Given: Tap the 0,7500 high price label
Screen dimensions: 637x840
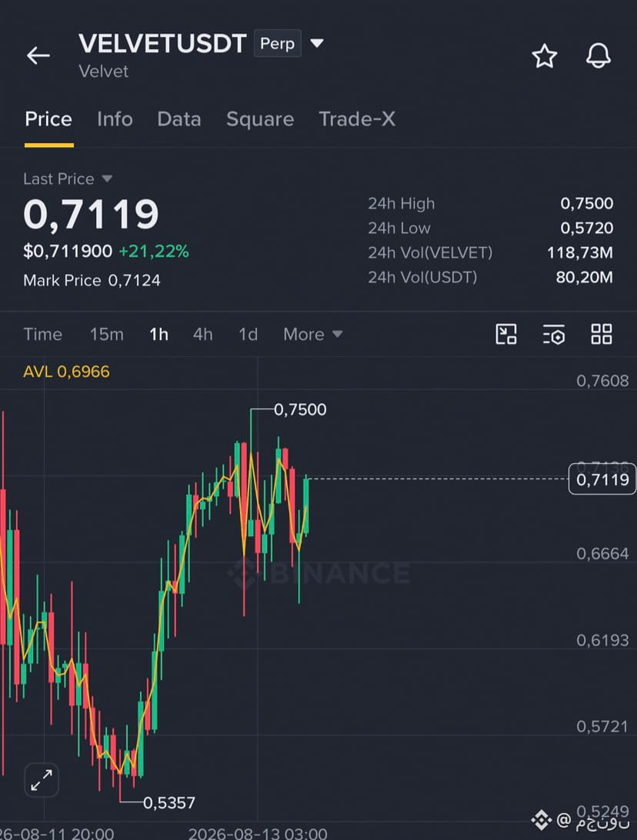Looking at the screenshot, I should pyautogui.click(x=300, y=410).
